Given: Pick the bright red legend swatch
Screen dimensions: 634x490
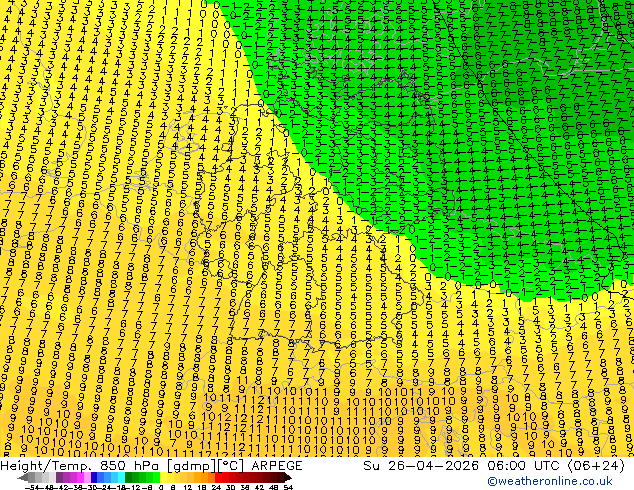Looking at the screenshot, I should click(218, 477).
